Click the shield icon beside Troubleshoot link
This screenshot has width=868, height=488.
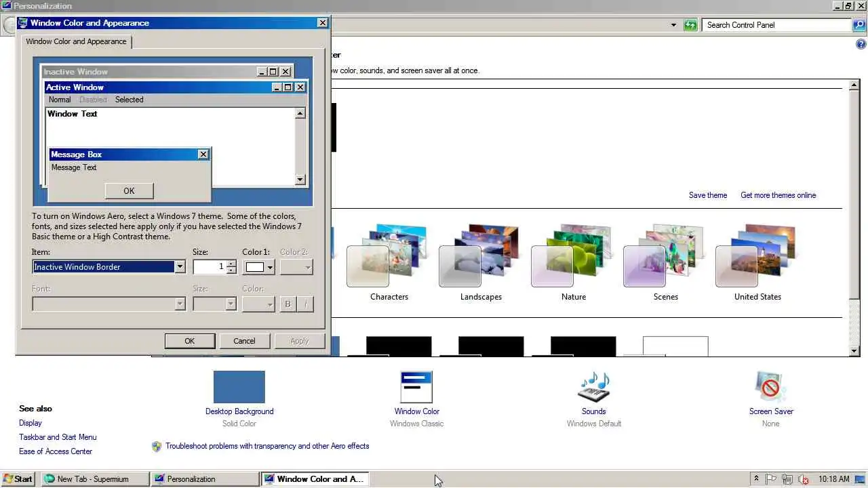[157, 446]
